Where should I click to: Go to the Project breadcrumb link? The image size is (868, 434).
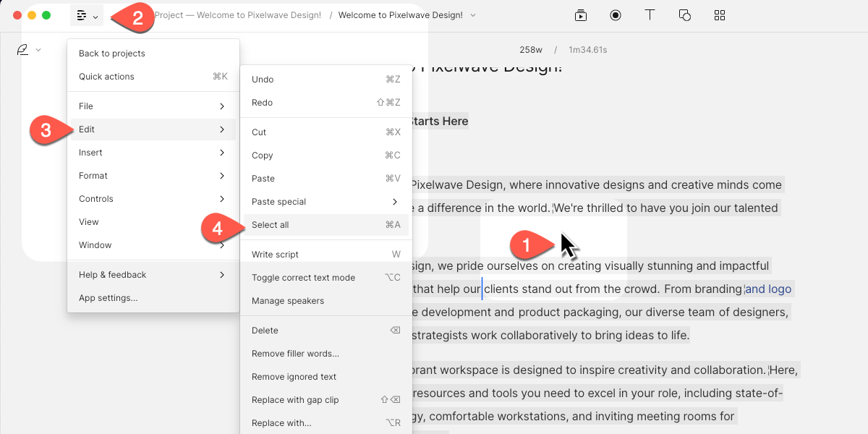[238, 15]
